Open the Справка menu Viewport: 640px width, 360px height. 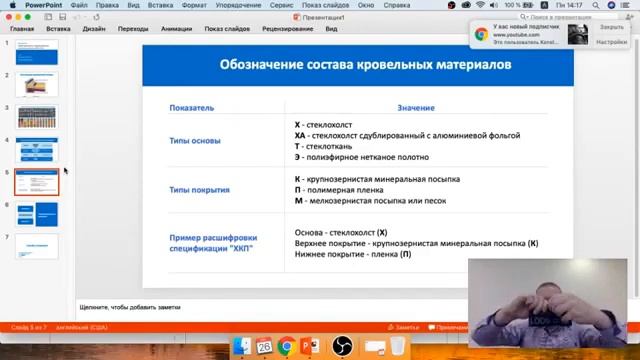tap(397, 5)
